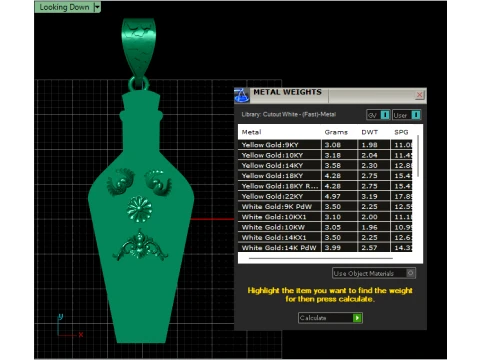Toggle the GV library switch
Screen dimensions: 480x360
378,115
